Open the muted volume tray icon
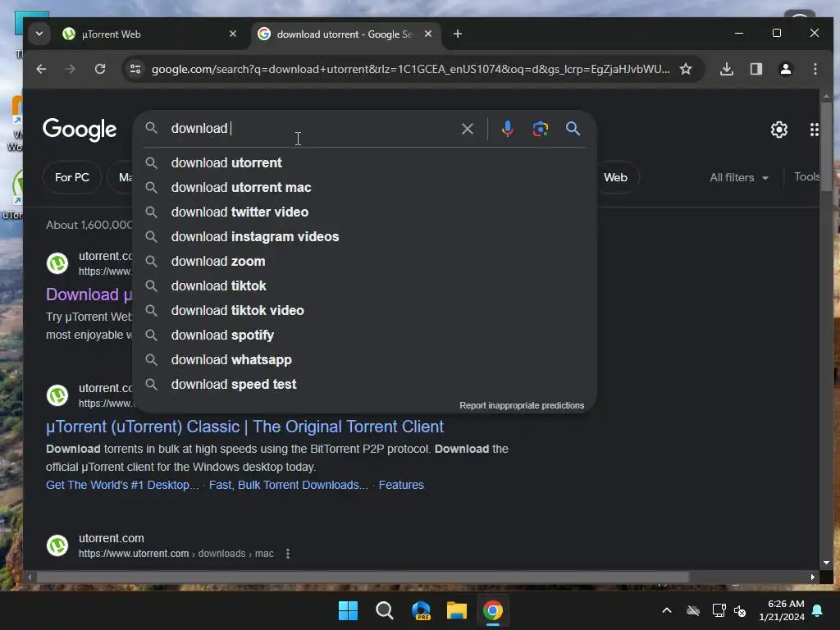 741,610
